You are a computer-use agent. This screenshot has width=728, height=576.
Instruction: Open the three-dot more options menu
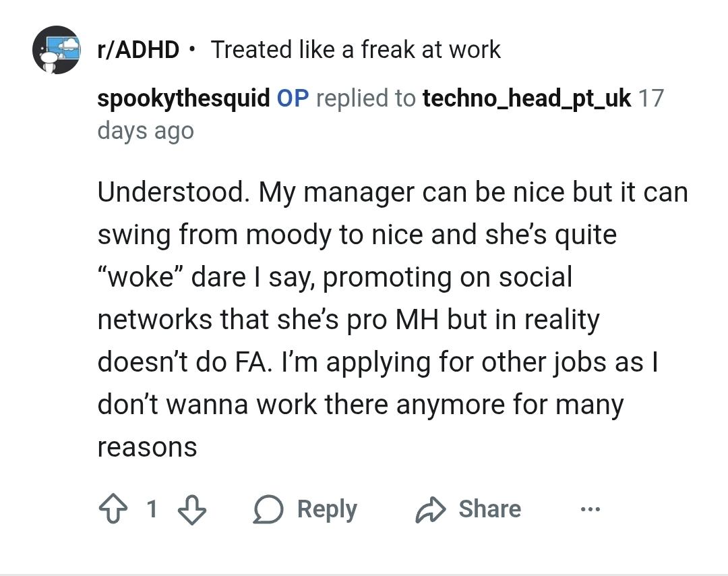pos(590,509)
